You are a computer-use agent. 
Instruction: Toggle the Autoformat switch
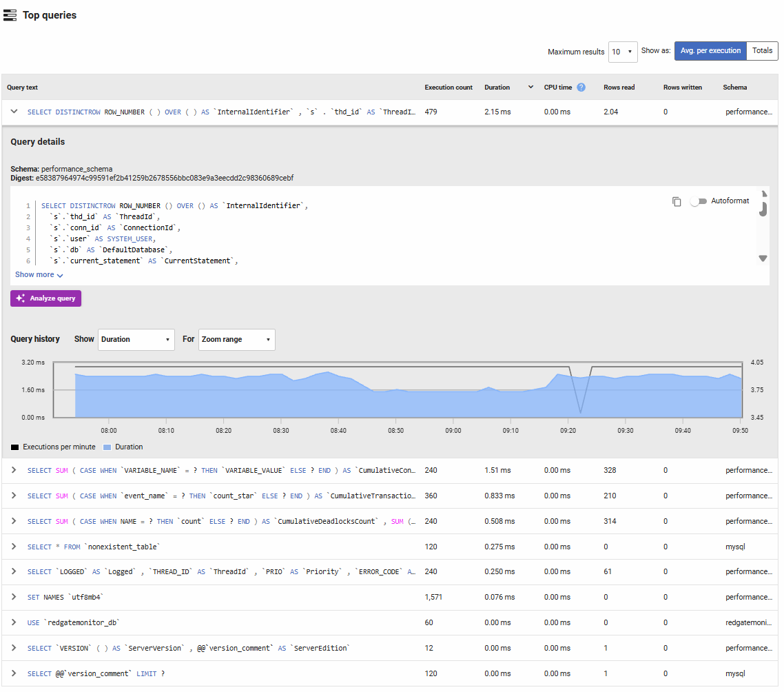[699, 201]
